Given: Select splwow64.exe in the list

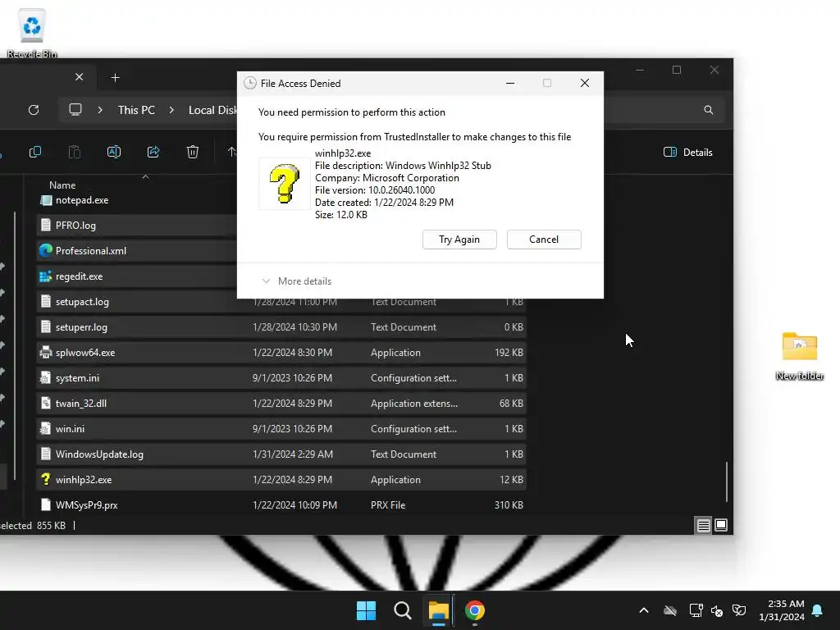Looking at the screenshot, I should [281, 353].
